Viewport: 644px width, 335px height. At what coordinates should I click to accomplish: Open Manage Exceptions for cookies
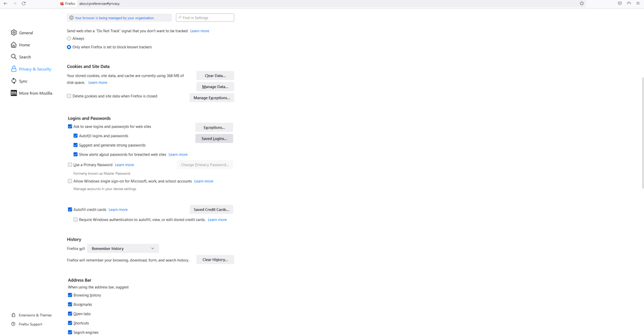[x=211, y=98]
